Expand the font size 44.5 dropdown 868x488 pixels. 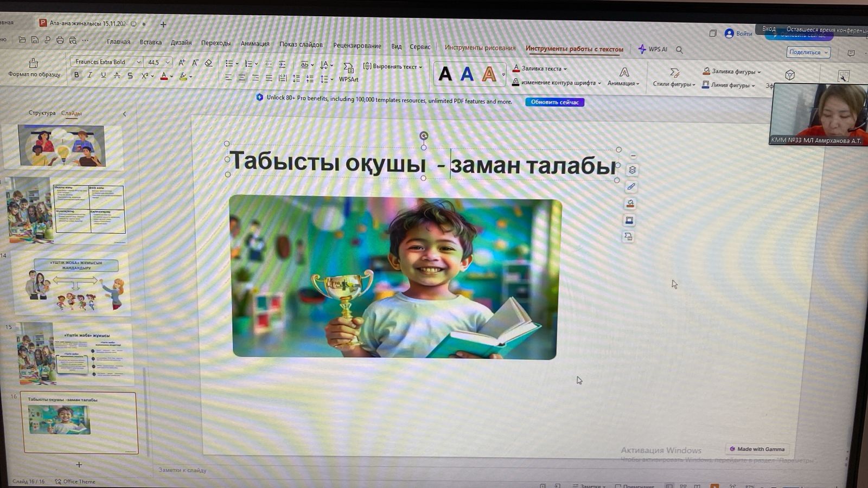point(168,62)
